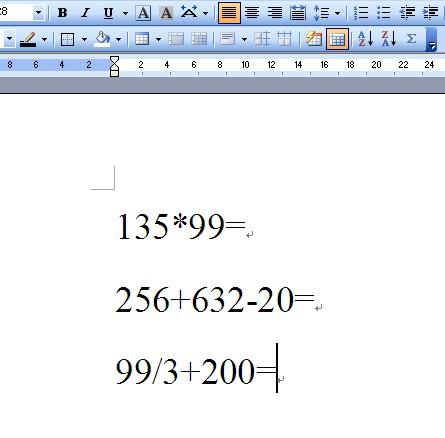Image resolution: width=445 pixels, height=438 pixels.
Task: Apply bulleted list formatting
Action: point(384,13)
